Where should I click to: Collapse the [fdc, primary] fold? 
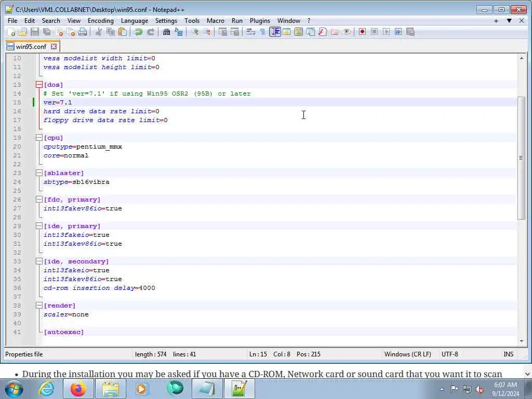[x=39, y=199]
